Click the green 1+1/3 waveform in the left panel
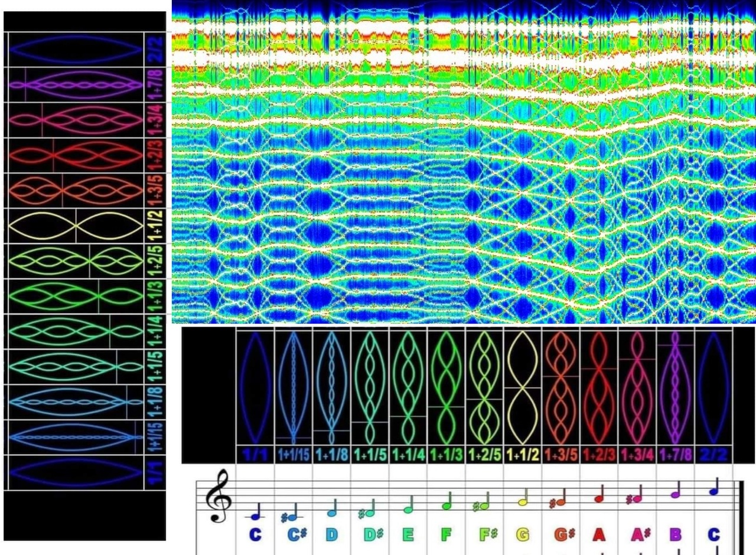 [x=75, y=296]
